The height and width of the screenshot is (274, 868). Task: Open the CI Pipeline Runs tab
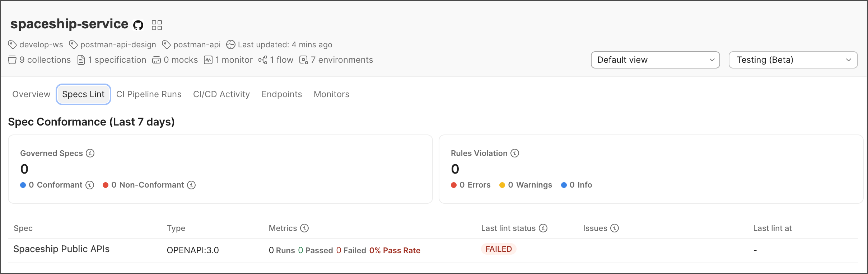pyautogui.click(x=149, y=94)
